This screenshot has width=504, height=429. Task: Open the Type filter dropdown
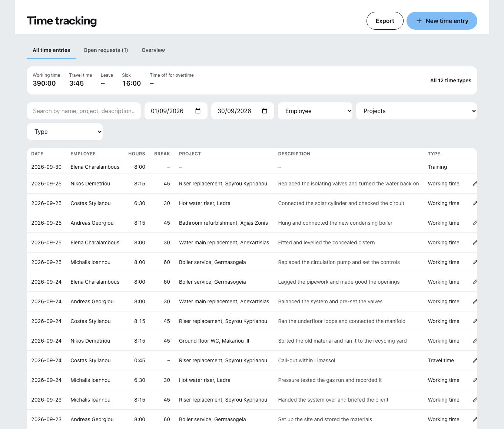click(x=65, y=132)
